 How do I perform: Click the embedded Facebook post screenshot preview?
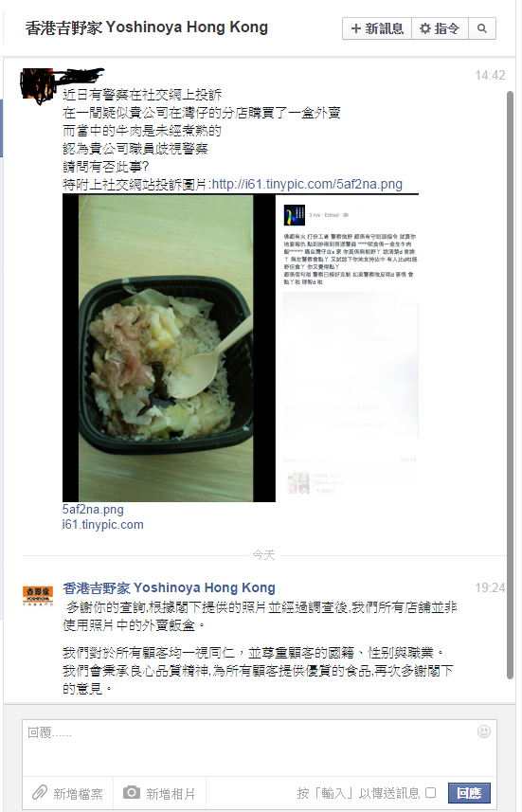tap(351, 348)
